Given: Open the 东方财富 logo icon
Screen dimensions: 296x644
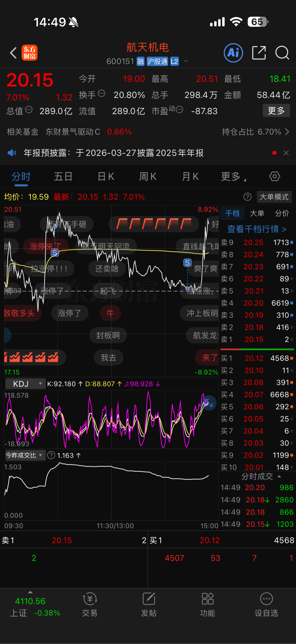Looking at the screenshot, I should point(30,52).
